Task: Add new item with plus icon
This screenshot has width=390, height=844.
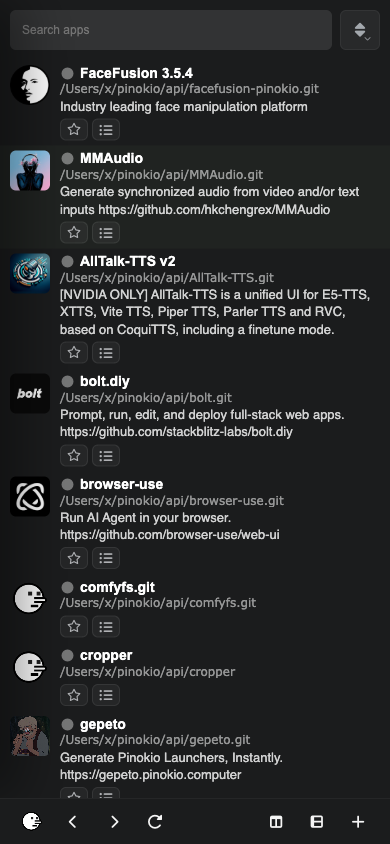Action: pos(358,821)
